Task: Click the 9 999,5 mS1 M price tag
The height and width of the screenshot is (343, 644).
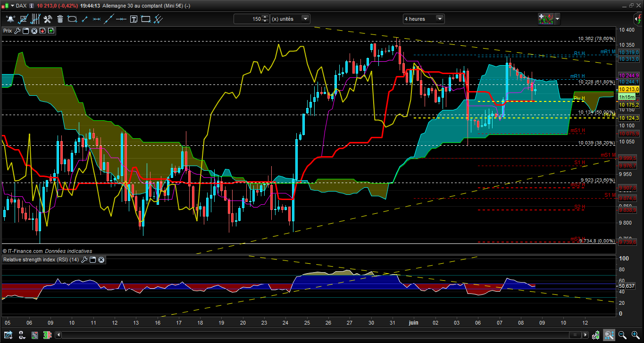Action: [x=629, y=158]
